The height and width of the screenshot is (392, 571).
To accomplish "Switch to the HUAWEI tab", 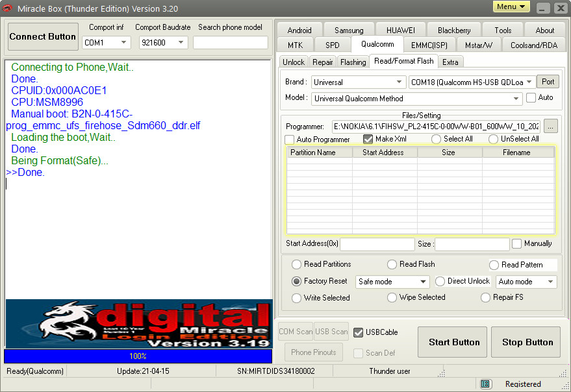I will pos(401,31).
